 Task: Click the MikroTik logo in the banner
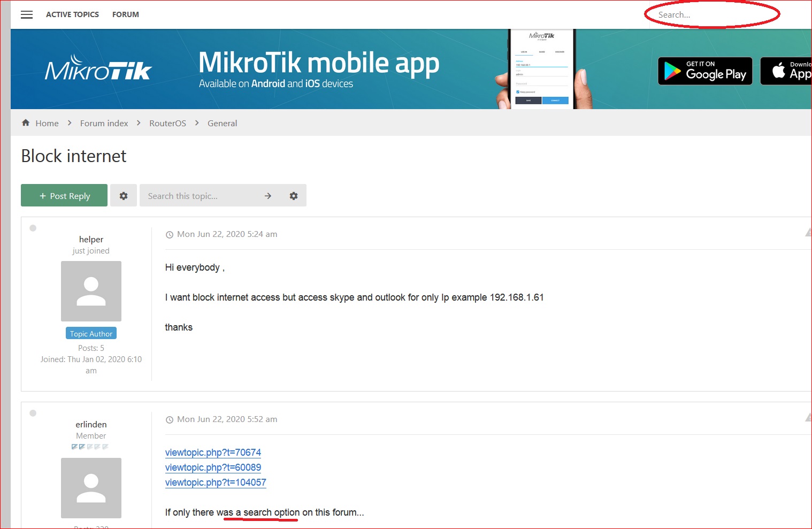point(98,68)
